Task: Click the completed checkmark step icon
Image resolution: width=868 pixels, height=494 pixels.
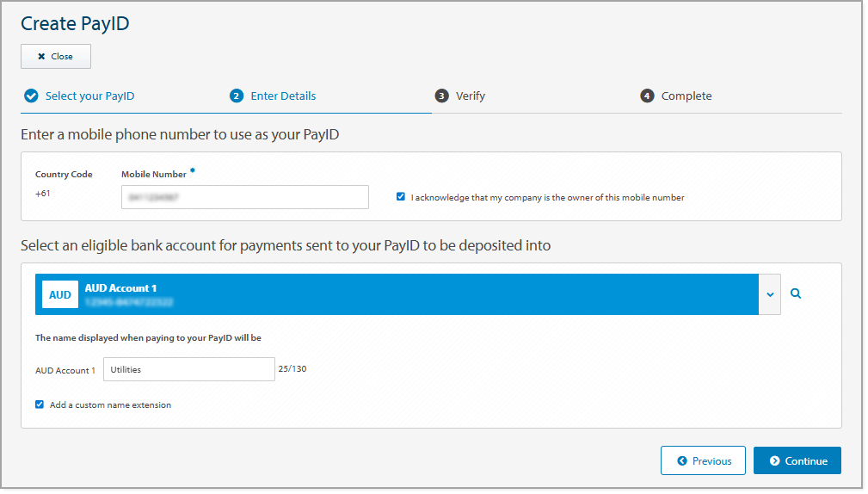Action: pyautogui.click(x=31, y=96)
